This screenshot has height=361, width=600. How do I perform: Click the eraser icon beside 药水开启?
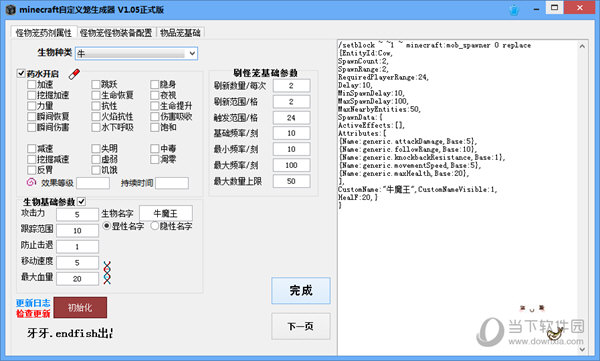point(74,74)
